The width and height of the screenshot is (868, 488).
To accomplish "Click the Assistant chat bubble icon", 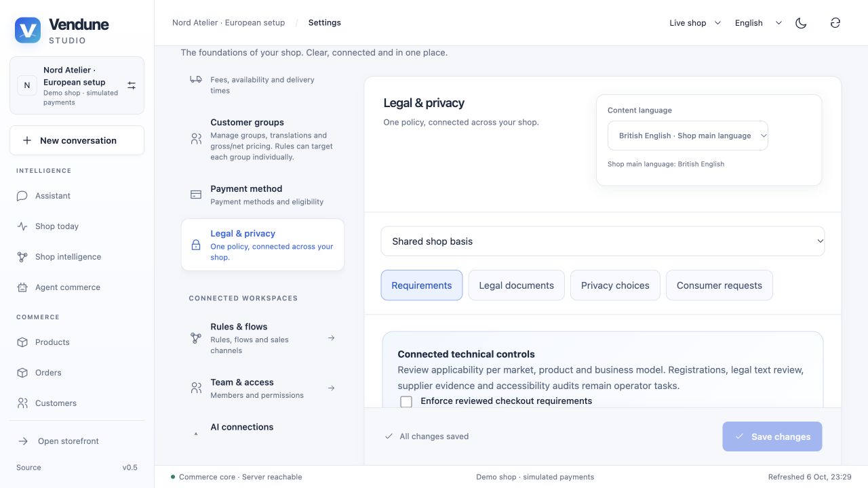I will tap(22, 196).
